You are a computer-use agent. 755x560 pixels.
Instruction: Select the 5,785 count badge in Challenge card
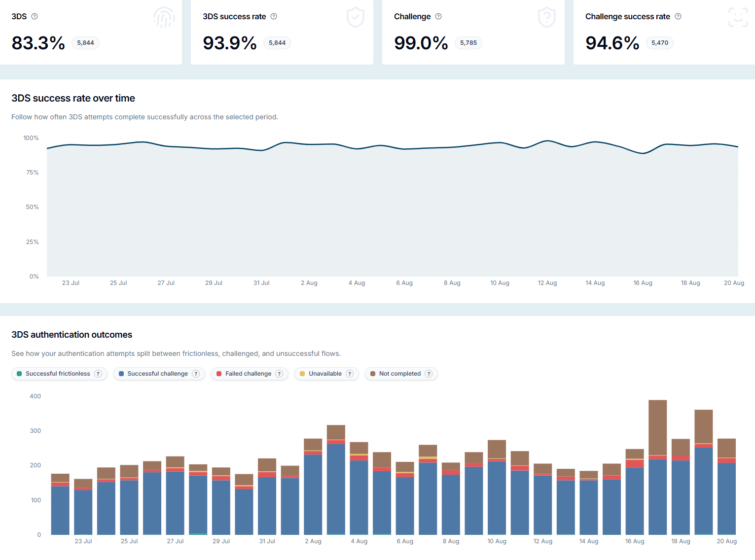[468, 43]
